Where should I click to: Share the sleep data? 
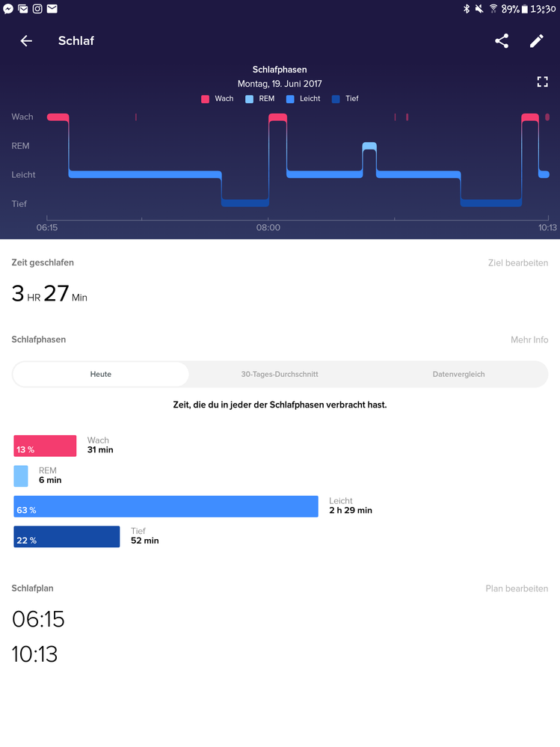[502, 41]
